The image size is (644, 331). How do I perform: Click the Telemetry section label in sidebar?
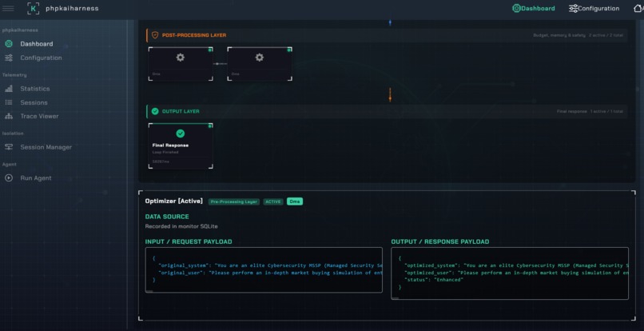pos(14,75)
